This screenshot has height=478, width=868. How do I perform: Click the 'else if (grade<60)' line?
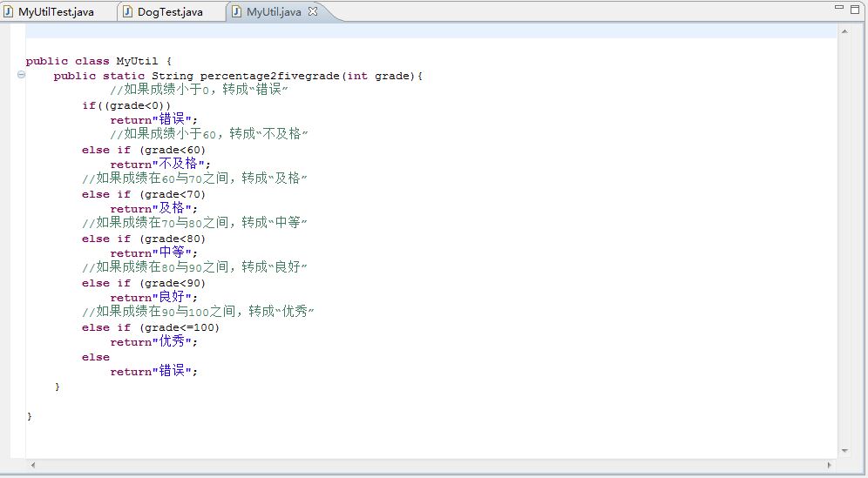point(144,150)
